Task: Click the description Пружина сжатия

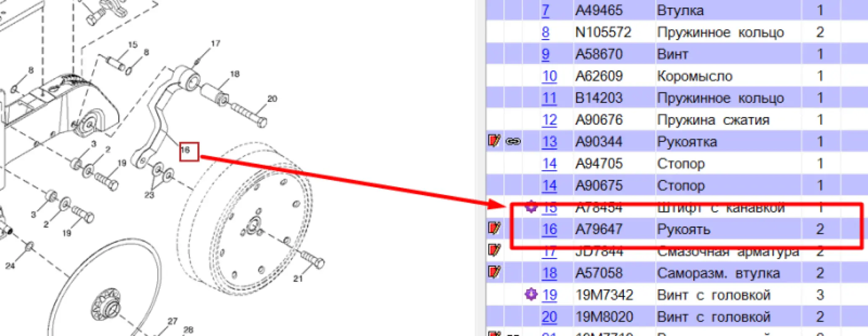Action: click(713, 120)
